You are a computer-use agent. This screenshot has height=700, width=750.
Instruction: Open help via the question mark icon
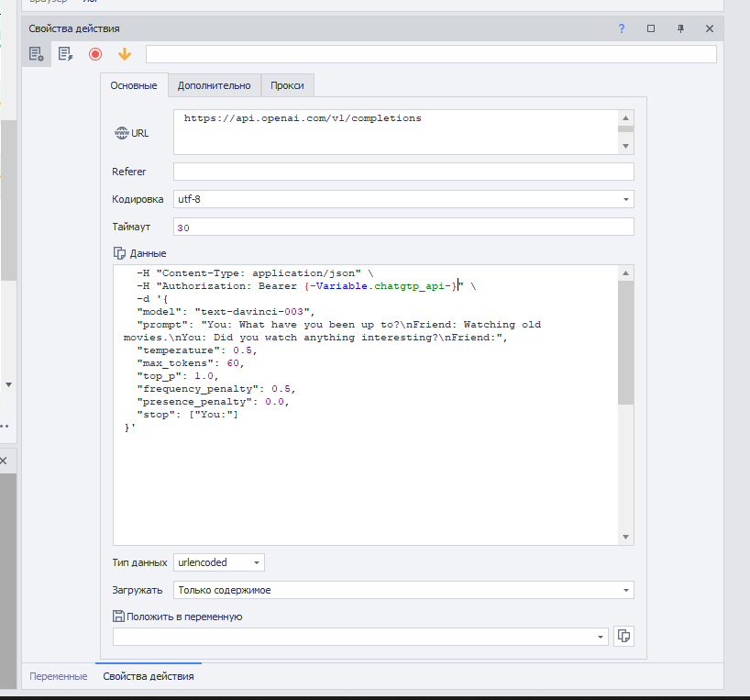coord(621,28)
